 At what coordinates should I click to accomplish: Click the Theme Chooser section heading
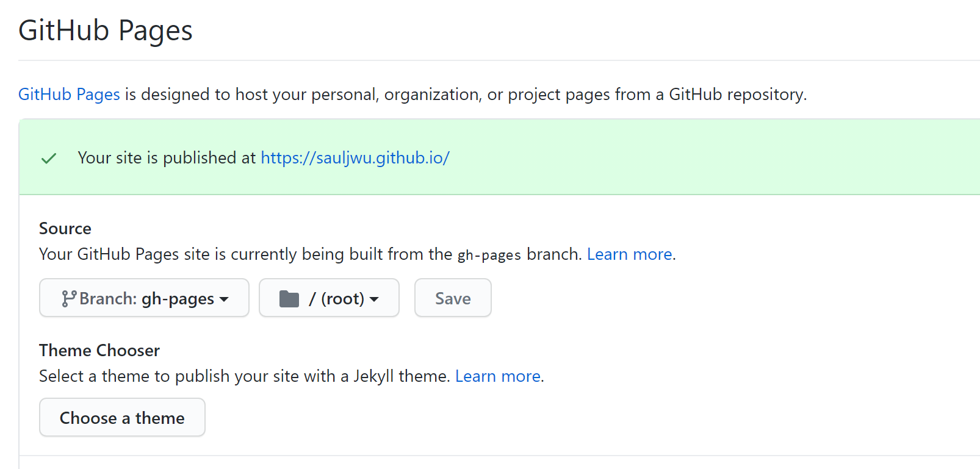[99, 351]
